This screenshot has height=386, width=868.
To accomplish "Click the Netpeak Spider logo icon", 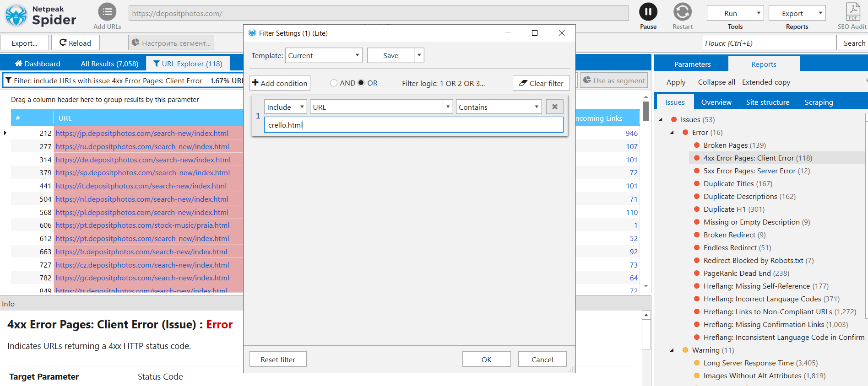I will click(x=16, y=15).
